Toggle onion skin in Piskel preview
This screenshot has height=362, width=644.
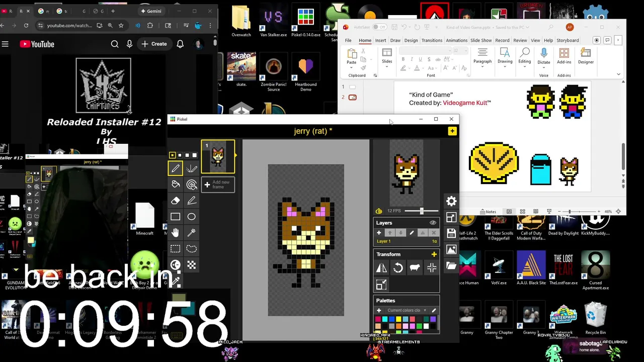click(x=379, y=211)
